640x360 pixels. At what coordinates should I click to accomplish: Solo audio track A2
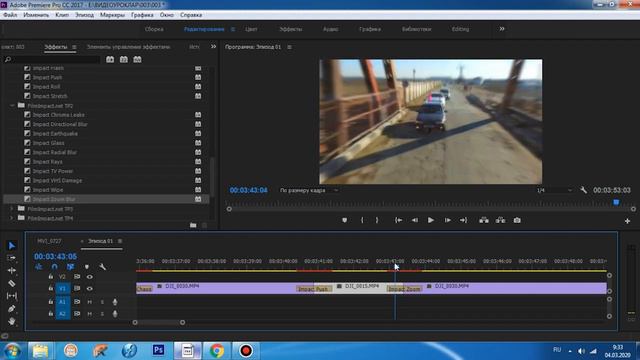102,314
